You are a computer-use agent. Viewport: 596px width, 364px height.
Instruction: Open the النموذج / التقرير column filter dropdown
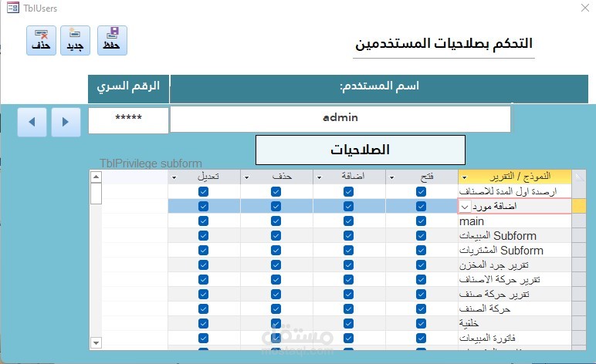(465, 177)
